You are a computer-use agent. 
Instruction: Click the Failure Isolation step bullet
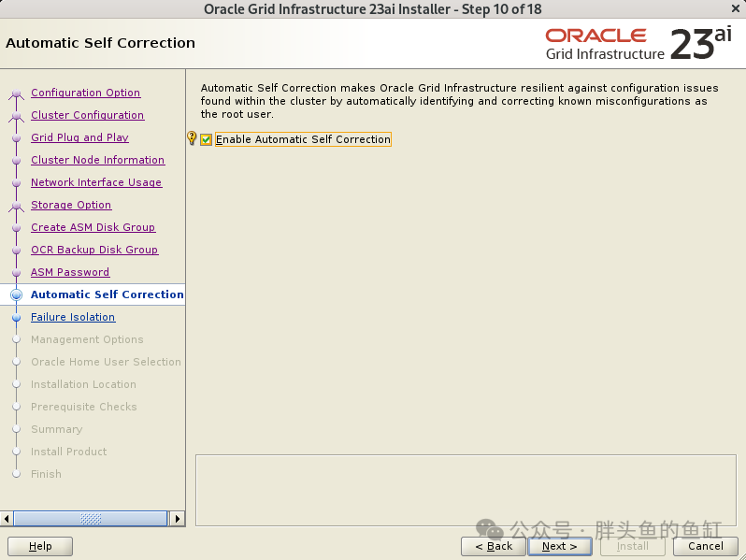[16, 317]
